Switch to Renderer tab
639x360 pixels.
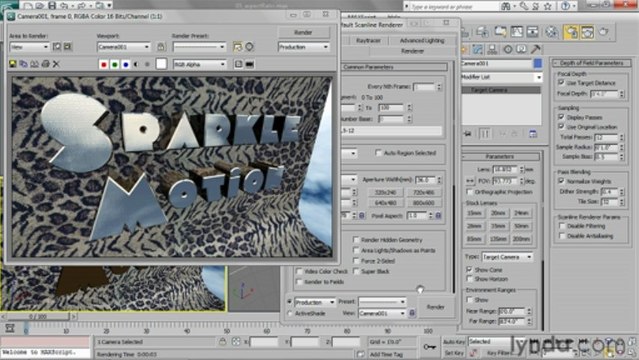coord(412,51)
